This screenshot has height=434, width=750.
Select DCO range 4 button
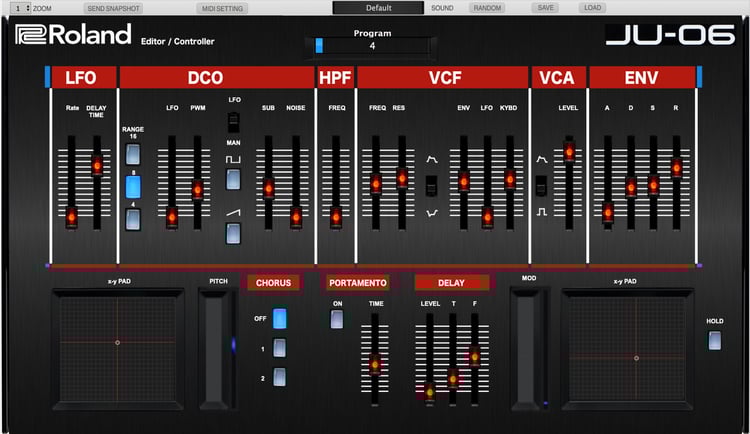point(133,219)
